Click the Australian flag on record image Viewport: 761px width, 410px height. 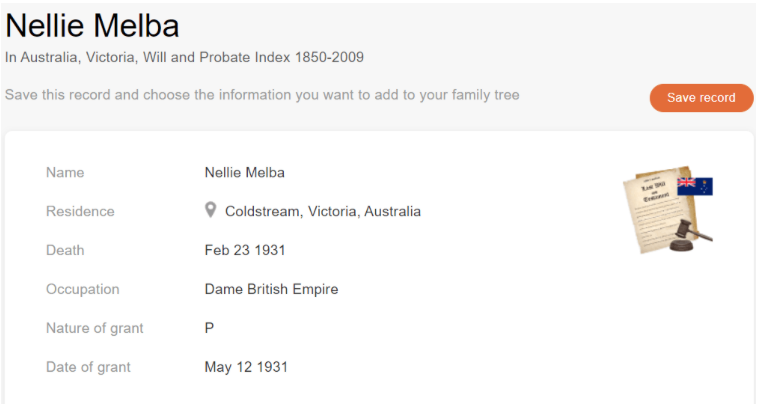(x=695, y=186)
